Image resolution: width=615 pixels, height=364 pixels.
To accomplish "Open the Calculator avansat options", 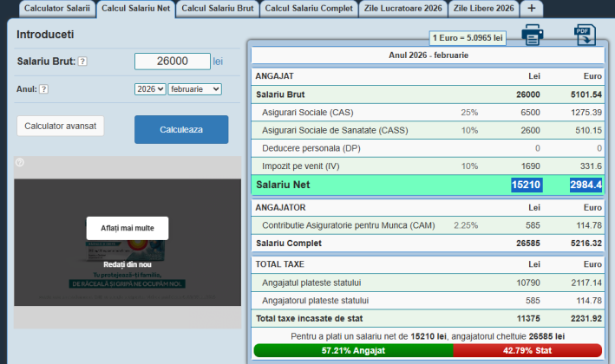I will (60, 126).
